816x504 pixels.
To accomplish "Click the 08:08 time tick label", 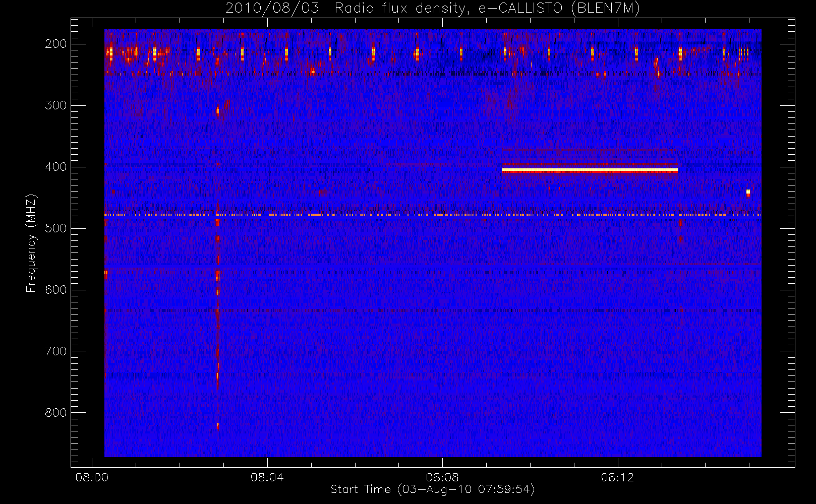I will pyautogui.click(x=442, y=477).
